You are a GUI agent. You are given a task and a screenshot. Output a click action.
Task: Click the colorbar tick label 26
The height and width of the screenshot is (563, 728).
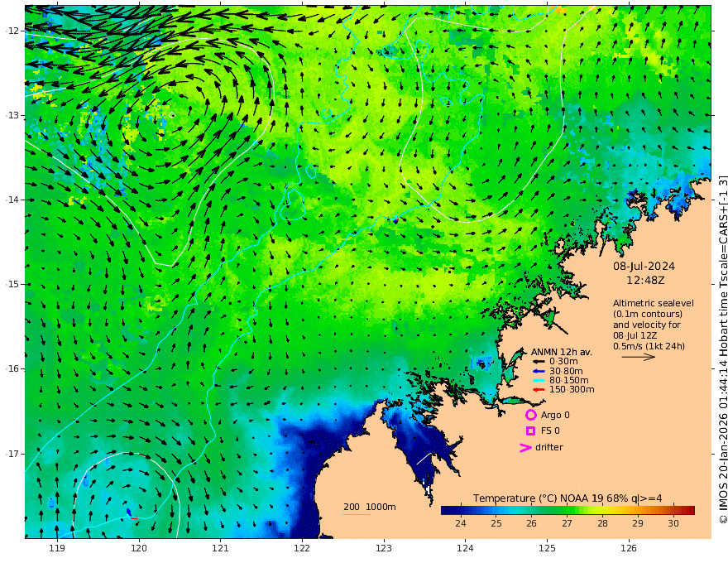pos(531,523)
